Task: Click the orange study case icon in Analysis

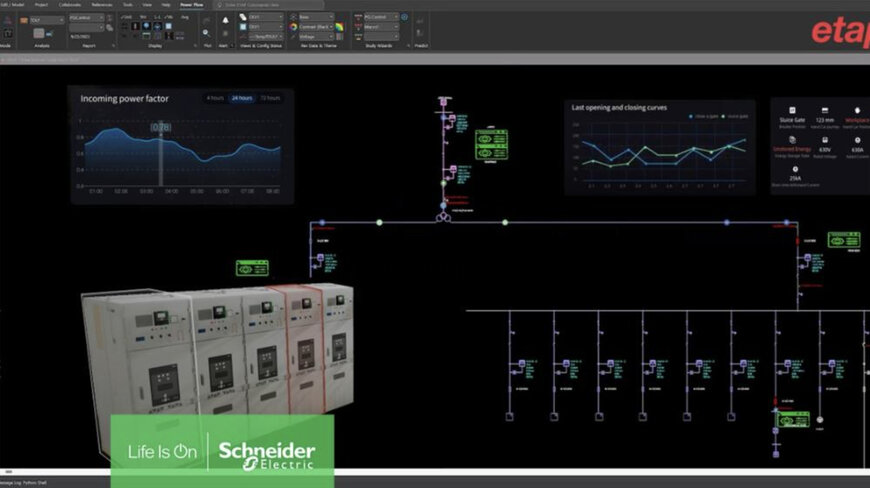Action: pos(24,20)
